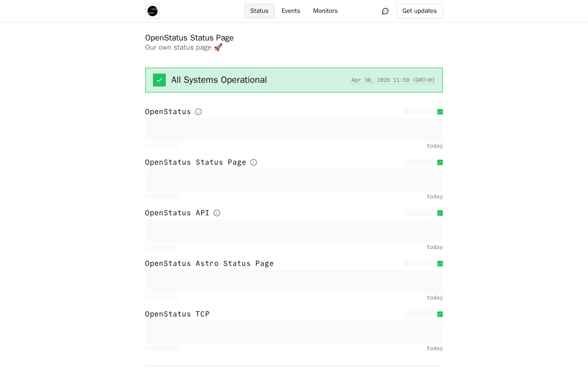Screen dimensions: 588x368
Task: Click the OpenStatus uptime bar tracker
Action: point(294,130)
